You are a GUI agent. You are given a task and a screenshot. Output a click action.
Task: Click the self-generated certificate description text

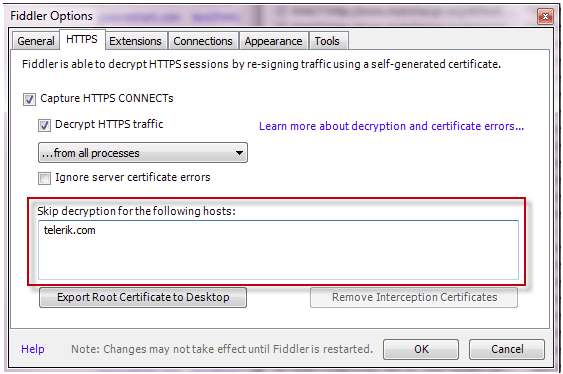tap(261, 64)
